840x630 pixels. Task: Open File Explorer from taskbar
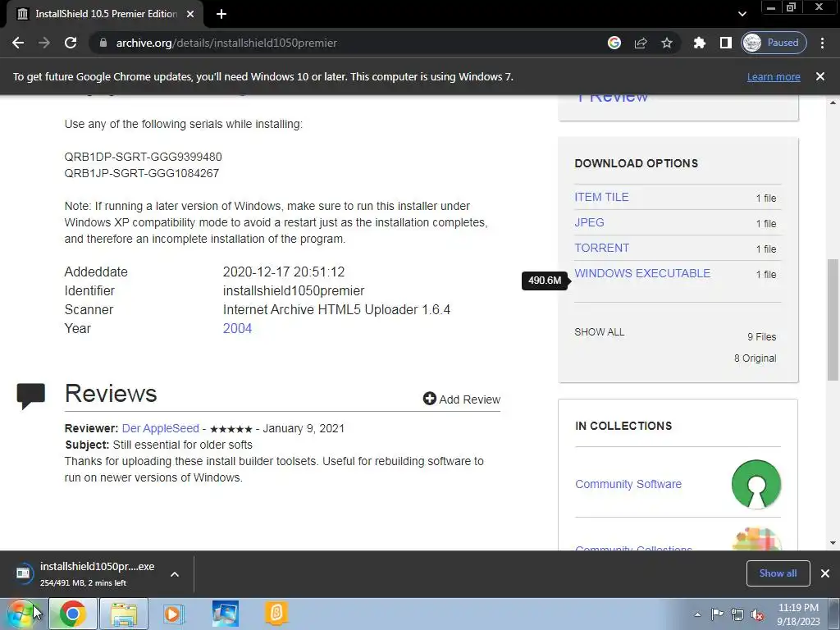coord(124,614)
